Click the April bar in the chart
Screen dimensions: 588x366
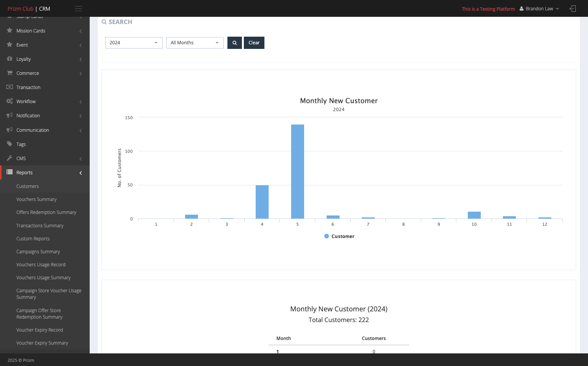pyautogui.click(x=262, y=202)
